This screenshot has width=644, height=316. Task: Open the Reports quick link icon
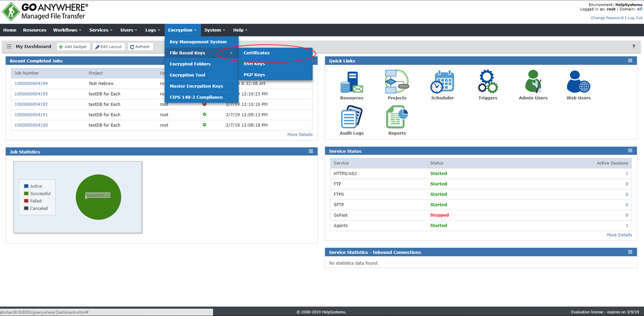pos(397,117)
